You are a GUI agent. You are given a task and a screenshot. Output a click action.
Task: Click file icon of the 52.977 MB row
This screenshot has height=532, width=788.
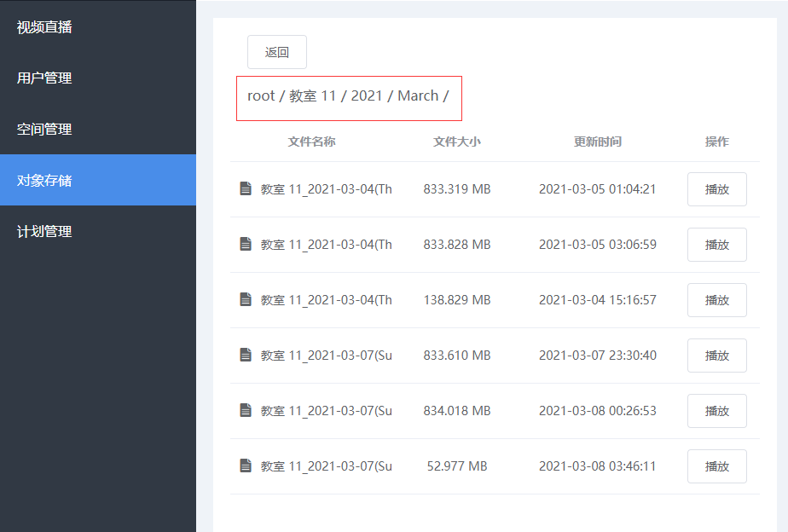246,465
